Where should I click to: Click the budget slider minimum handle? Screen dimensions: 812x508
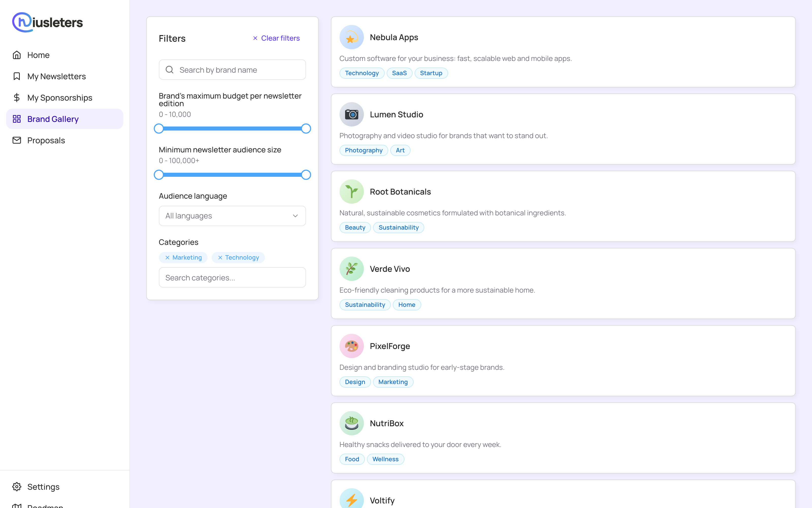[x=159, y=128]
